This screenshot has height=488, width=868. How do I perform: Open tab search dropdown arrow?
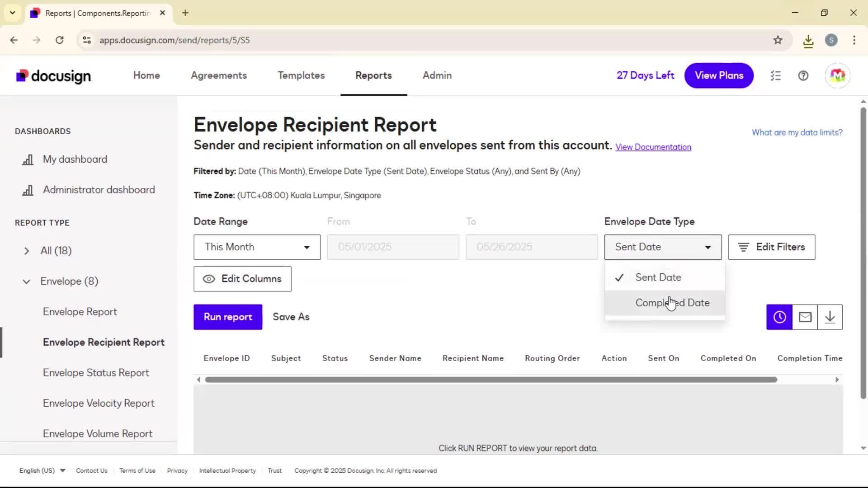(x=13, y=13)
